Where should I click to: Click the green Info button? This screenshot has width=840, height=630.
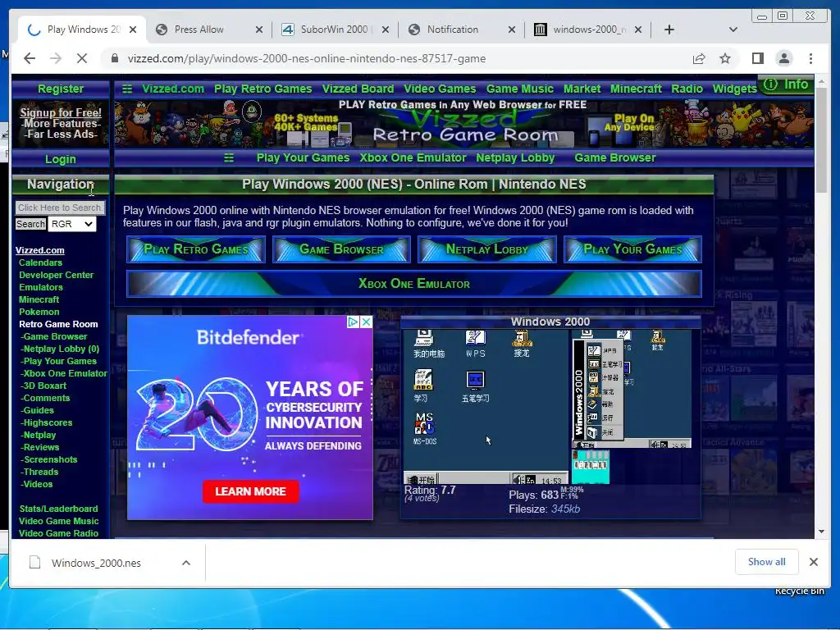pyautogui.click(x=785, y=84)
